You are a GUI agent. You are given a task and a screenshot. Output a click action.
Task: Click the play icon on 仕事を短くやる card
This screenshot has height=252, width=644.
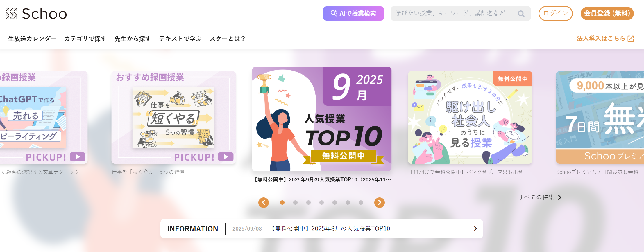coord(226,157)
